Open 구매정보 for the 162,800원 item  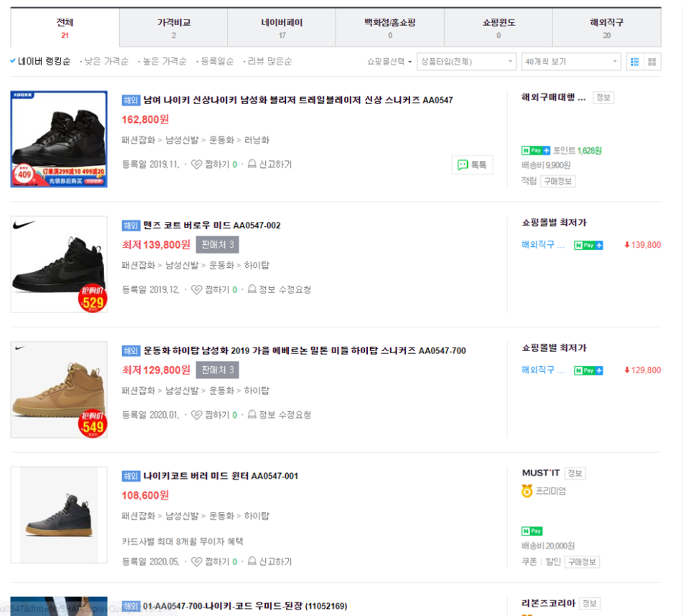(x=557, y=182)
